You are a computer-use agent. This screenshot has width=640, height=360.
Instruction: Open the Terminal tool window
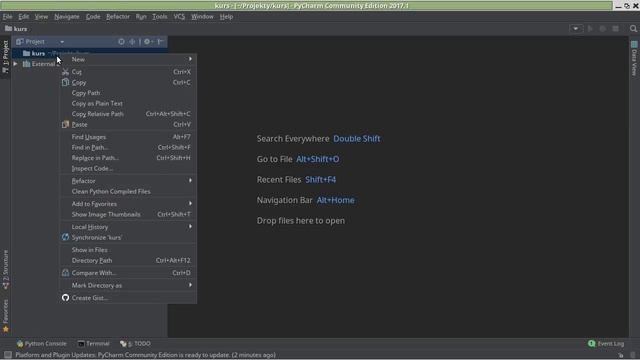(x=93, y=344)
